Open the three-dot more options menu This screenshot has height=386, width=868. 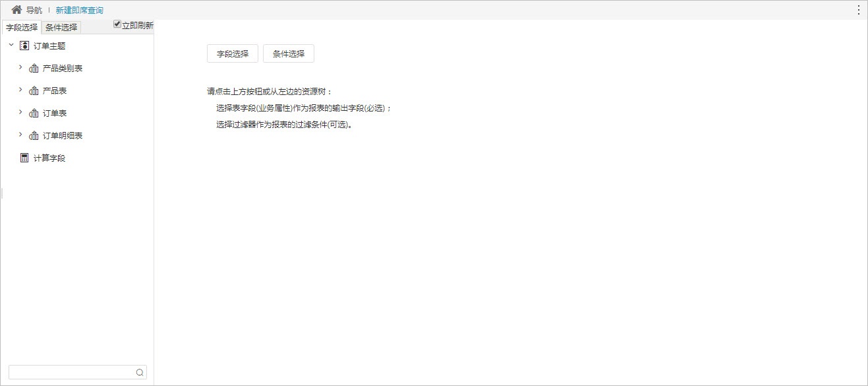[859, 10]
